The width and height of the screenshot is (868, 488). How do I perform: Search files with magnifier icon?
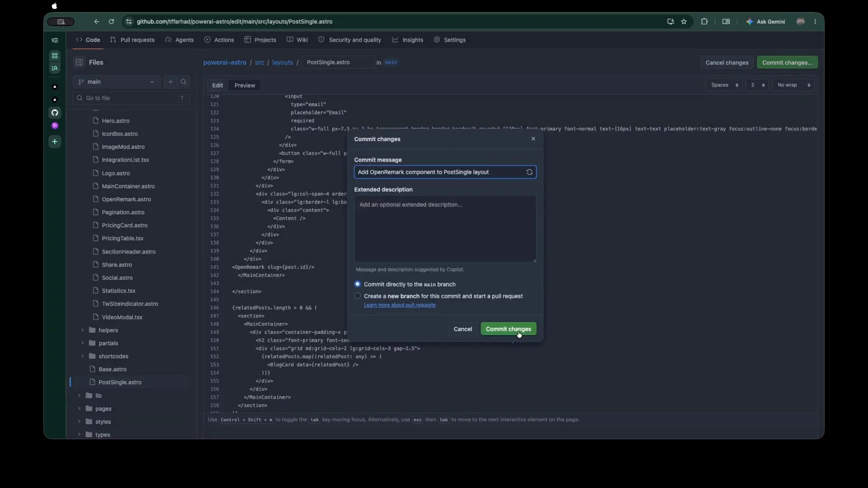click(x=183, y=82)
